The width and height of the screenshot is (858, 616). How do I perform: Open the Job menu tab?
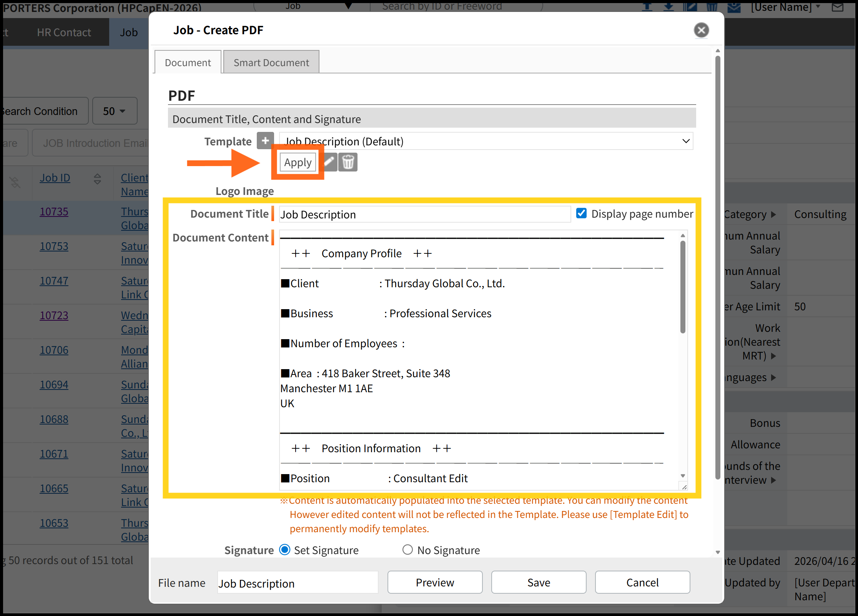point(129,32)
